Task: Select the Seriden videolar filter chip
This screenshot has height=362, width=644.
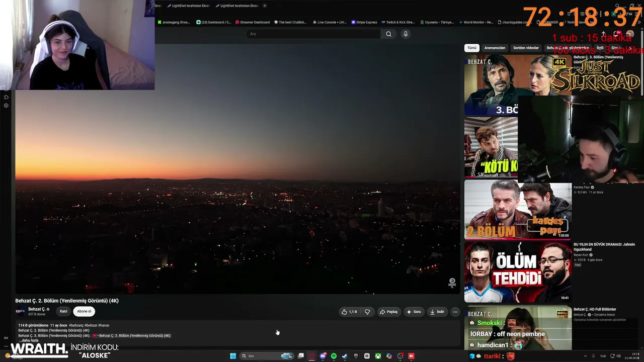Action: 526,48
